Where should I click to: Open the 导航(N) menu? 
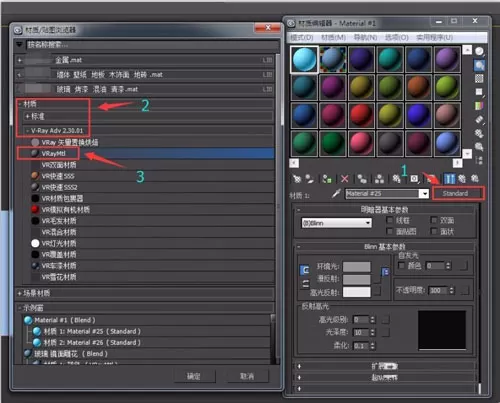pyautogui.click(x=365, y=37)
